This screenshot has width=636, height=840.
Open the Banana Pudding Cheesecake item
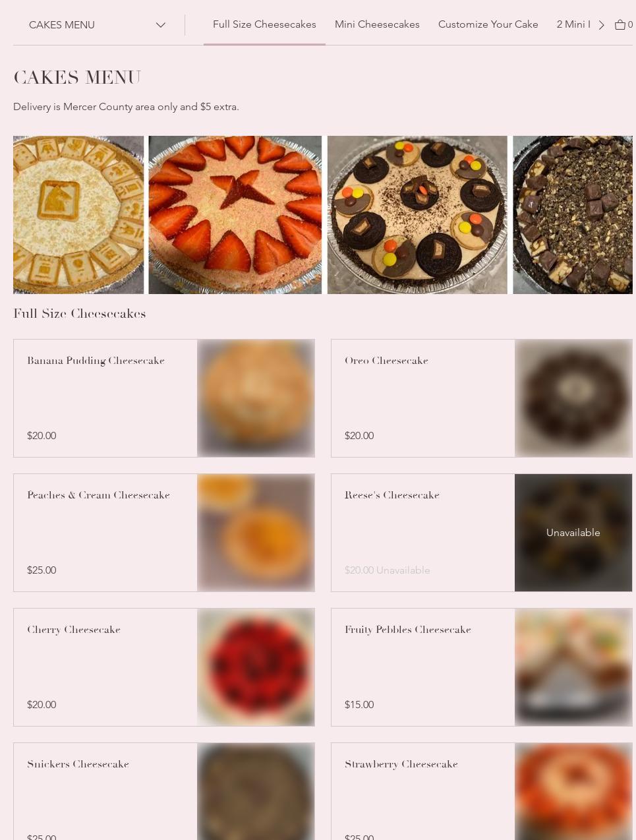tap(164, 398)
